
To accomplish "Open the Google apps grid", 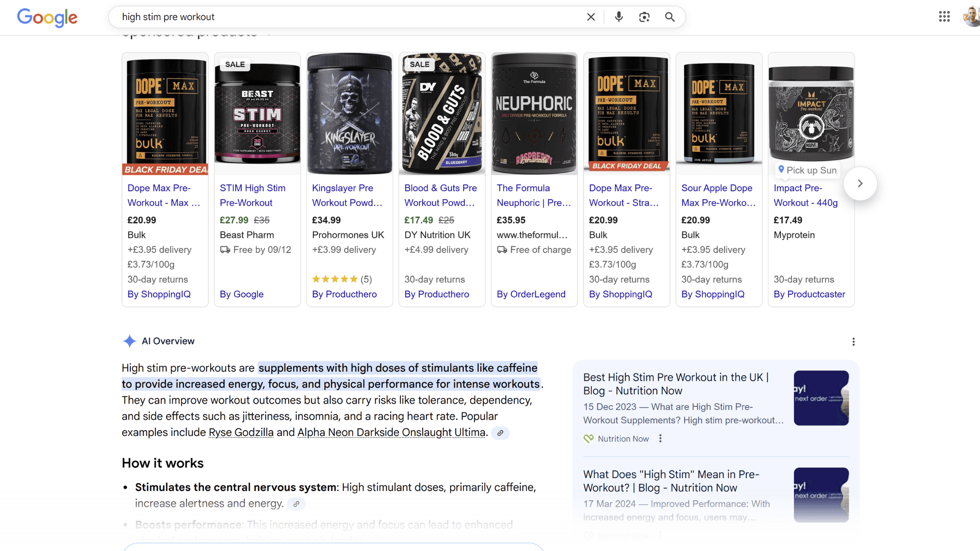I will (x=944, y=17).
